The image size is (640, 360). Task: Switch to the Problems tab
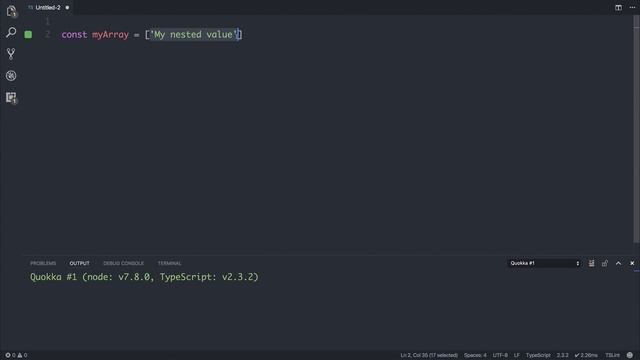(x=43, y=263)
